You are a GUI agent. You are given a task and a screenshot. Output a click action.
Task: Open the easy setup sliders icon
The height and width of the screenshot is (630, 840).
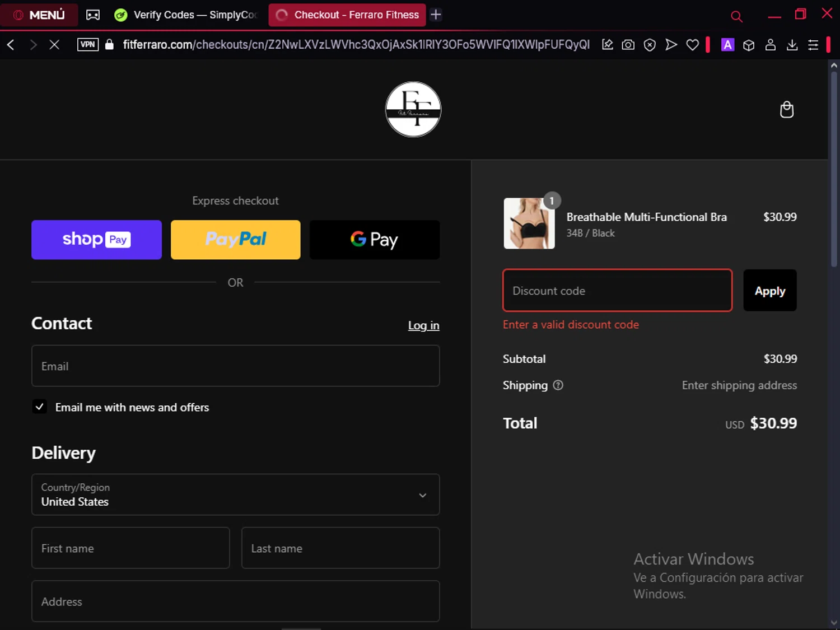[813, 45]
